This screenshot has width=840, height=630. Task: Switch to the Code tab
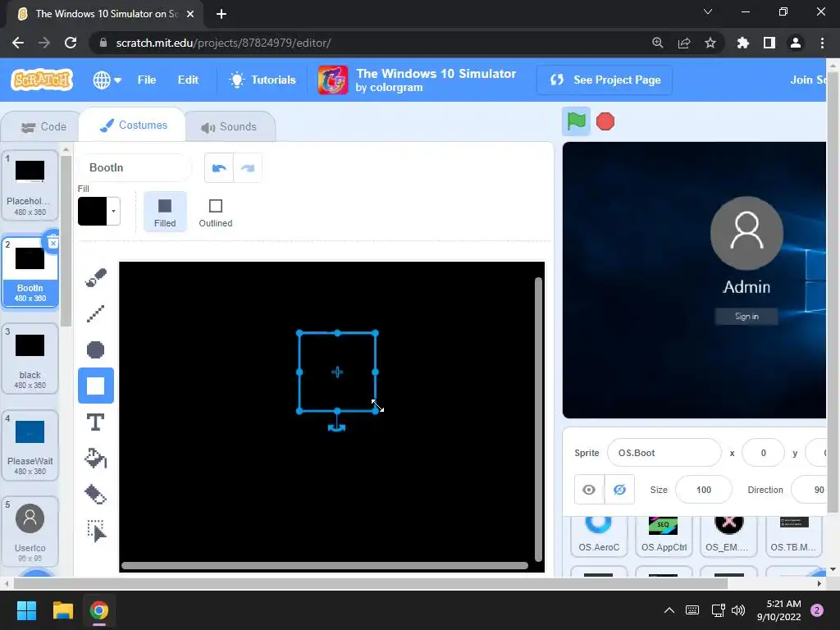[x=43, y=127]
